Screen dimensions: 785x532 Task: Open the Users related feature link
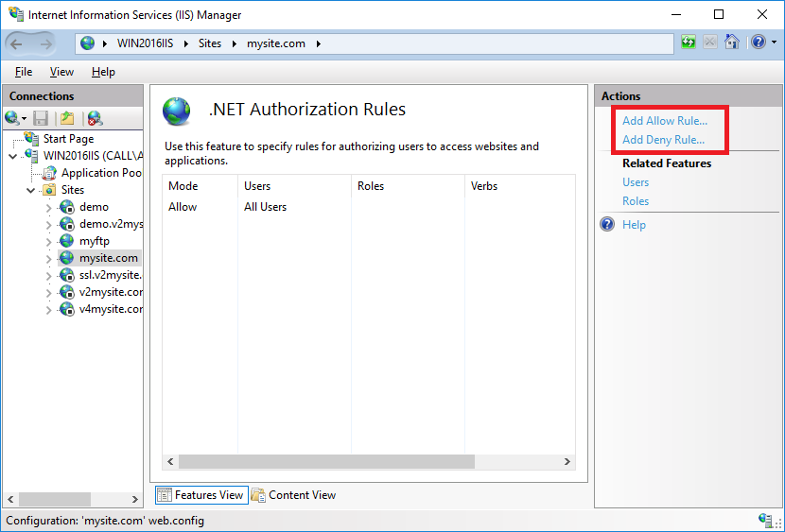[x=636, y=182]
